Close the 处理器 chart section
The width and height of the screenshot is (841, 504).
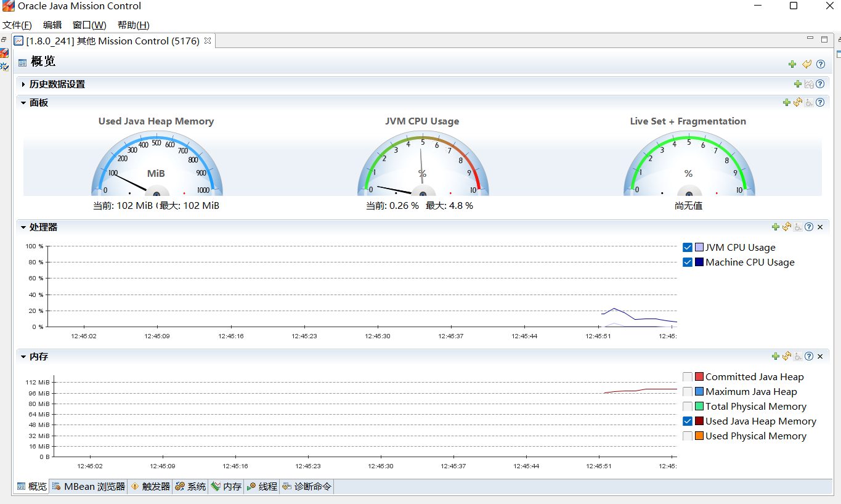(x=820, y=227)
